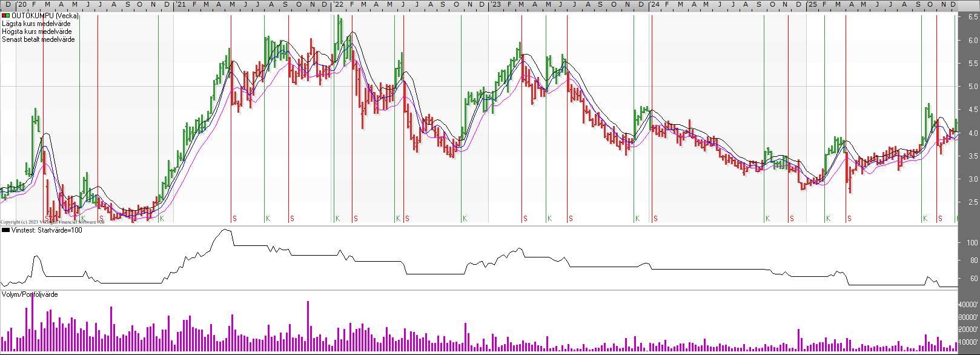Click the '21 year marker on timeline
Image resolution: width=980 pixels, height=355 pixels.
180,5
